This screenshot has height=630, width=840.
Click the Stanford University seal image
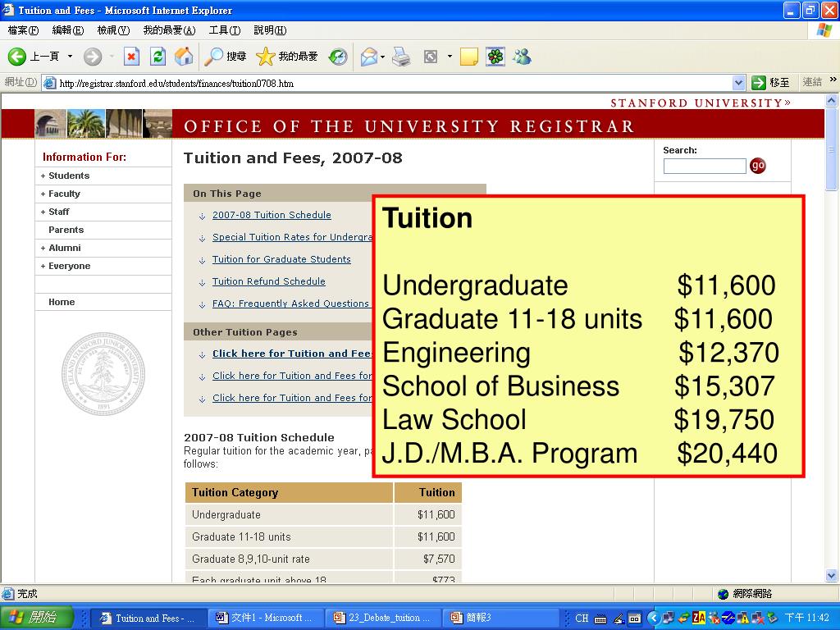click(103, 374)
